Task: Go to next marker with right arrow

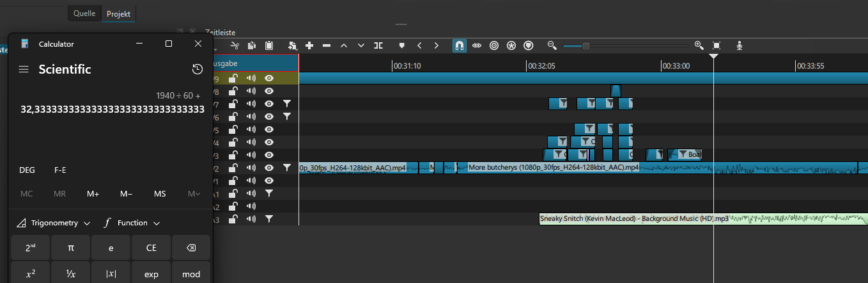Action: coord(437,45)
